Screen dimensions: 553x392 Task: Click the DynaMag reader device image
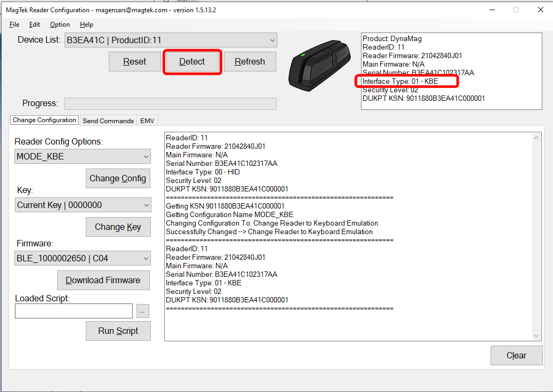[319, 66]
